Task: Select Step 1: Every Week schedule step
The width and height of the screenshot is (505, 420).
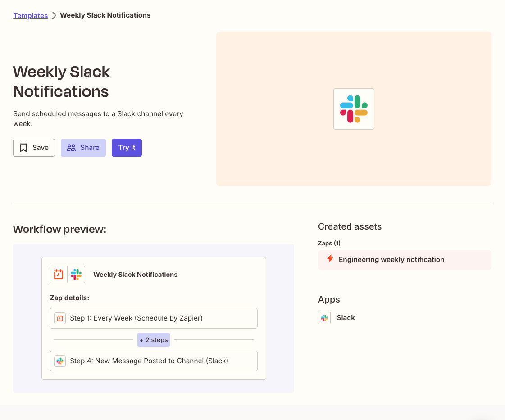Action: (153, 318)
